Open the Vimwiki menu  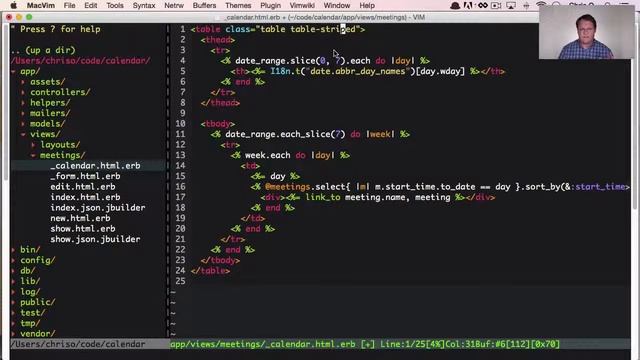302,5
